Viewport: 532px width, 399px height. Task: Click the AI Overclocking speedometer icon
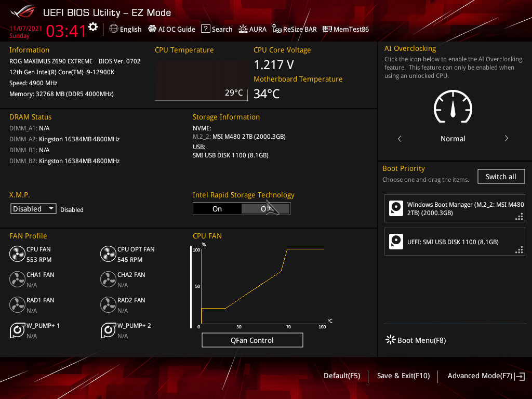click(x=453, y=107)
